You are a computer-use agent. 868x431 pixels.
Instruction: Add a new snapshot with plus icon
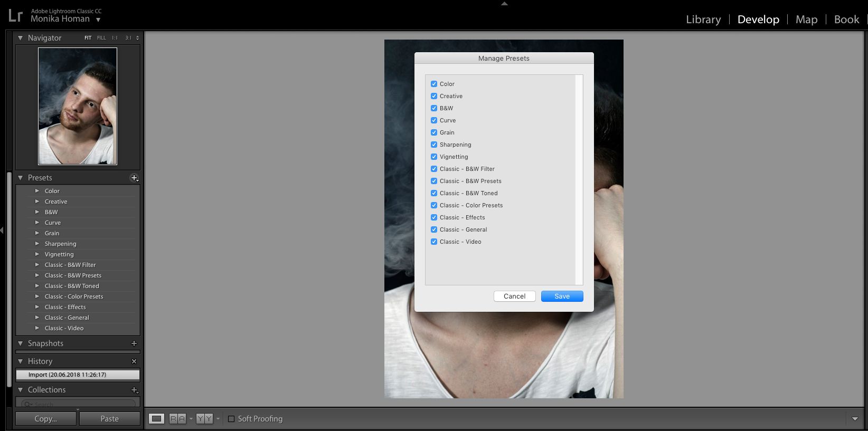[x=134, y=343]
